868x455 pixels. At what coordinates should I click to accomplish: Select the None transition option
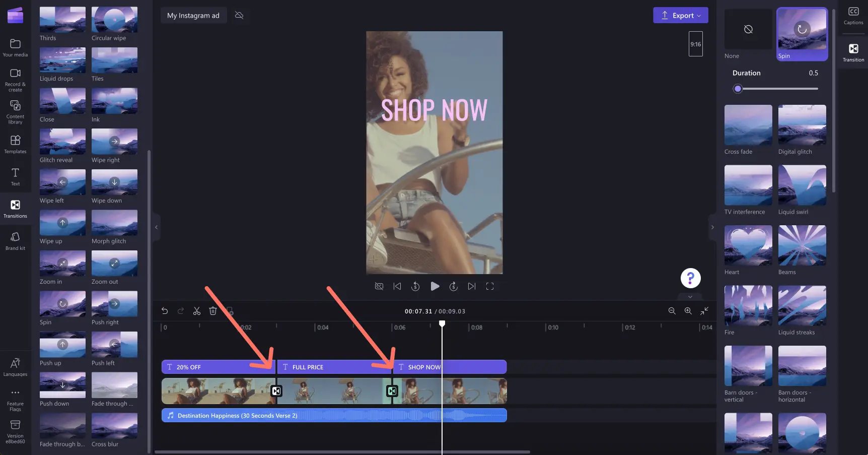[748, 34]
